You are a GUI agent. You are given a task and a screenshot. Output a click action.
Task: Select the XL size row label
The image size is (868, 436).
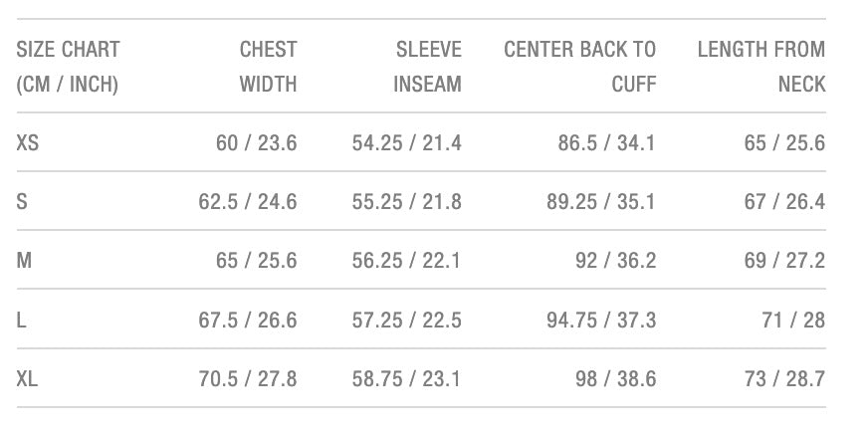pos(28,379)
